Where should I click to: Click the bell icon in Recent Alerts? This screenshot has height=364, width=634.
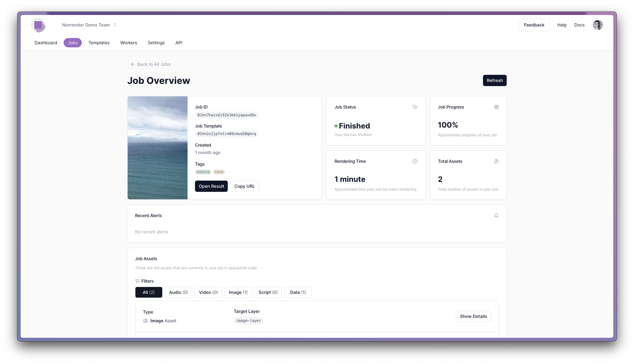(x=496, y=215)
